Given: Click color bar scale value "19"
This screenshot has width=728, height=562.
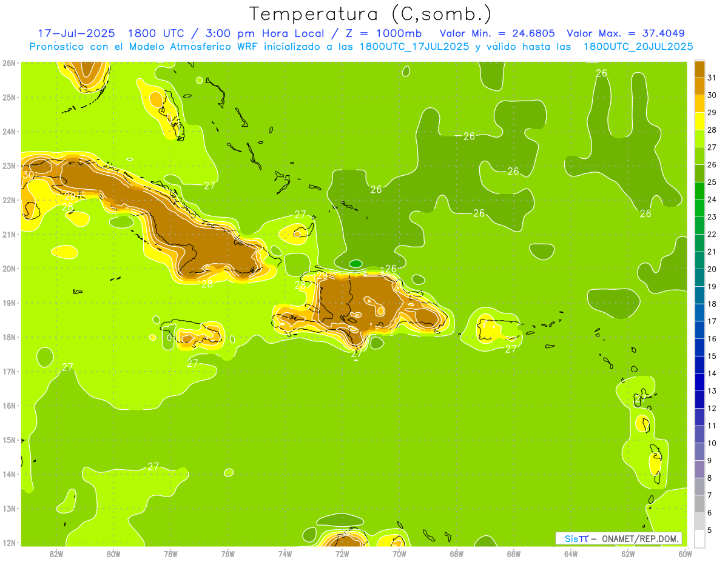Looking at the screenshot, I should click(x=712, y=286).
